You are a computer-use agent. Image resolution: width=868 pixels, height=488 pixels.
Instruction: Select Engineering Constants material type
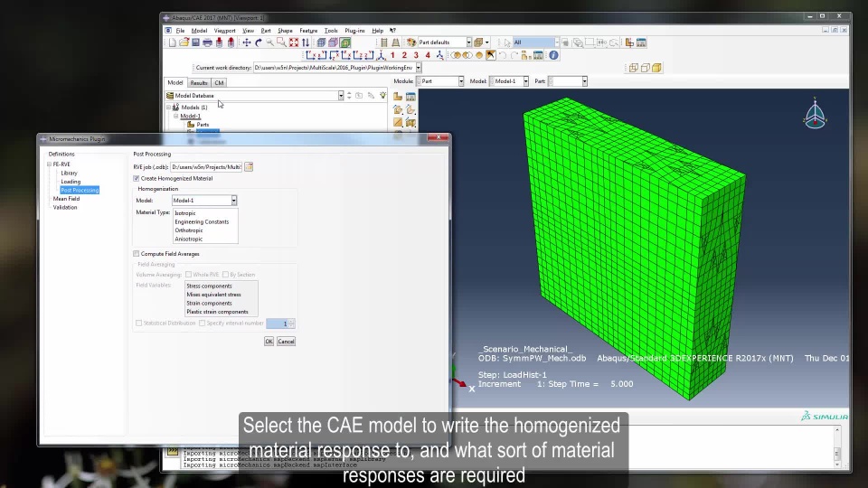[x=202, y=222]
